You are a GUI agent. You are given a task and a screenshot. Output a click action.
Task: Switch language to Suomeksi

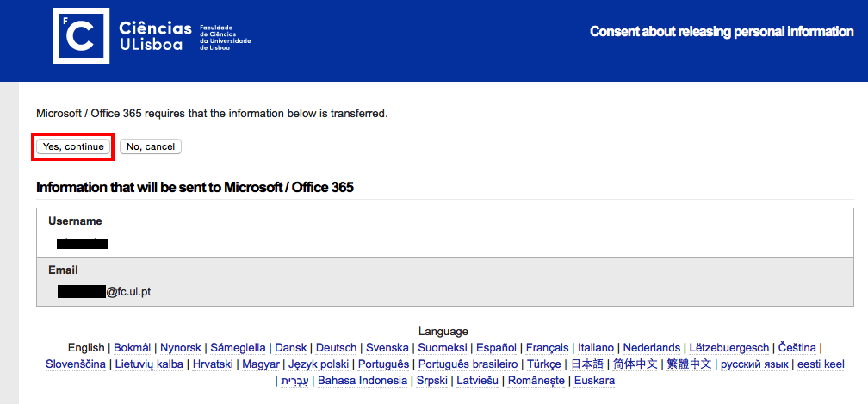coord(443,347)
